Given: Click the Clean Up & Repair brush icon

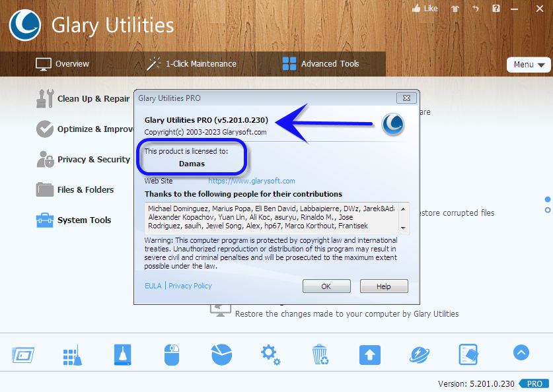Looking at the screenshot, I should [x=45, y=98].
